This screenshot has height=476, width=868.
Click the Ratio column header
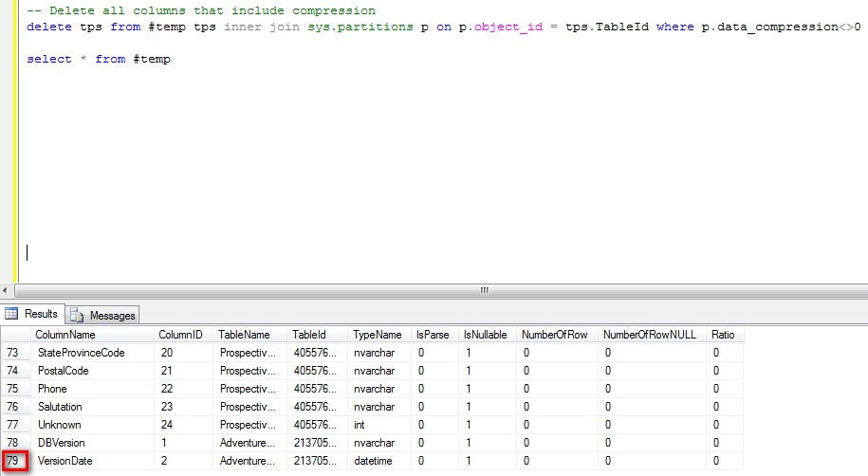click(723, 335)
